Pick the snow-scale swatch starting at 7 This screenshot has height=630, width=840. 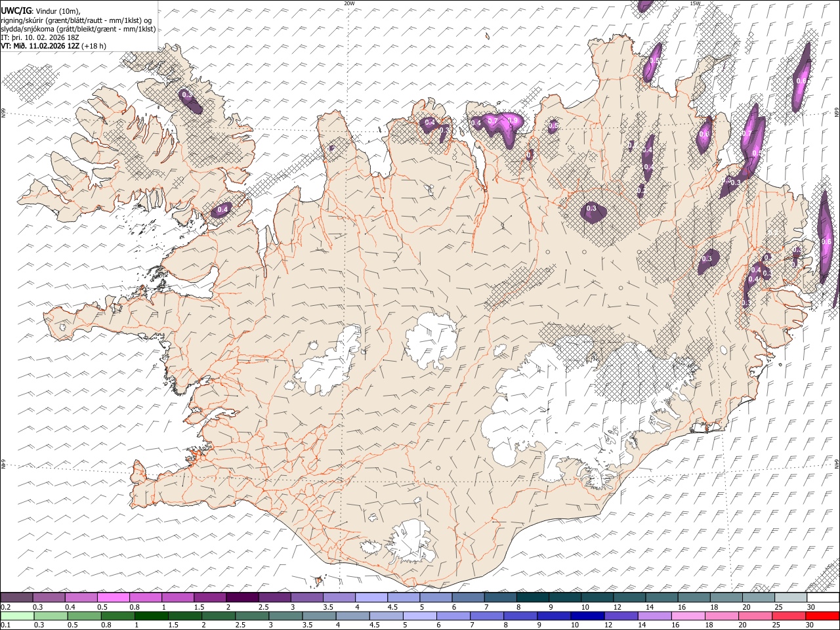(x=500, y=598)
